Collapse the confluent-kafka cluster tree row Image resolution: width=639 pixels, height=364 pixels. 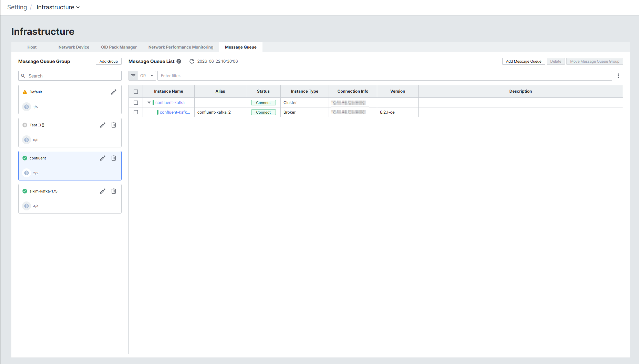pos(149,103)
